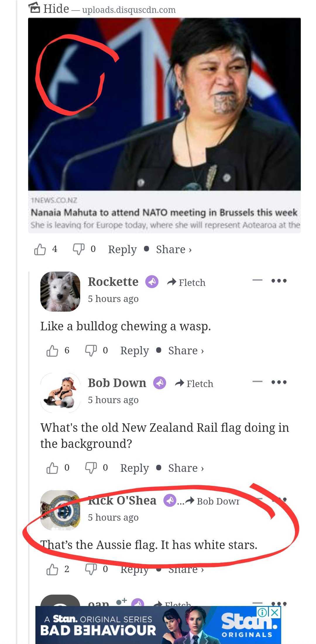Viewport: 316px width, 644px height.
Task: Downvote Rockette's bulldog comment
Action: [x=91, y=351]
